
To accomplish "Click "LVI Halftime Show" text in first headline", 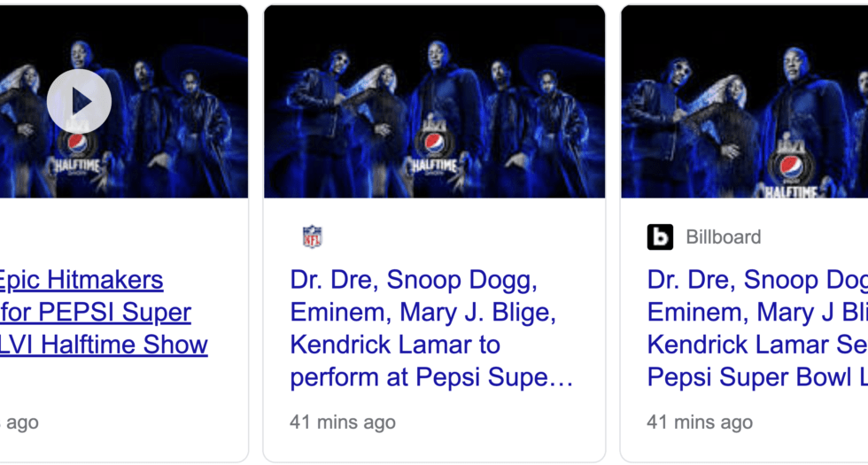I will [104, 345].
